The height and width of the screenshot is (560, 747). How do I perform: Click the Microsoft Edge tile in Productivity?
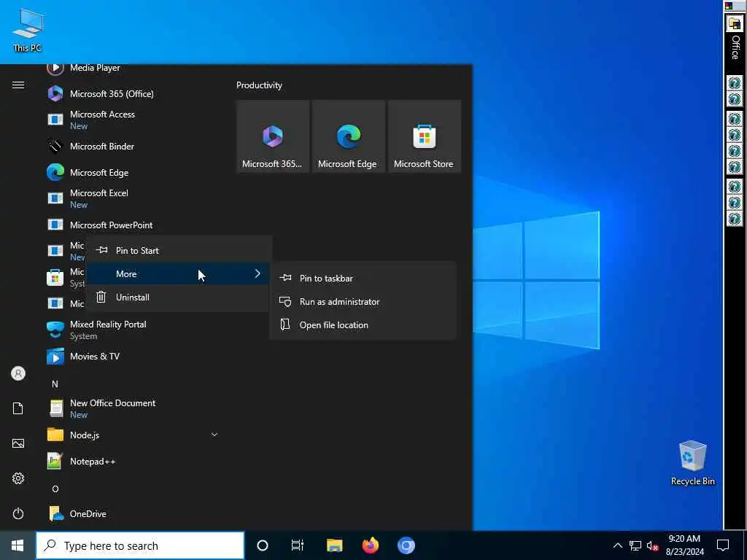[x=348, y=136]
